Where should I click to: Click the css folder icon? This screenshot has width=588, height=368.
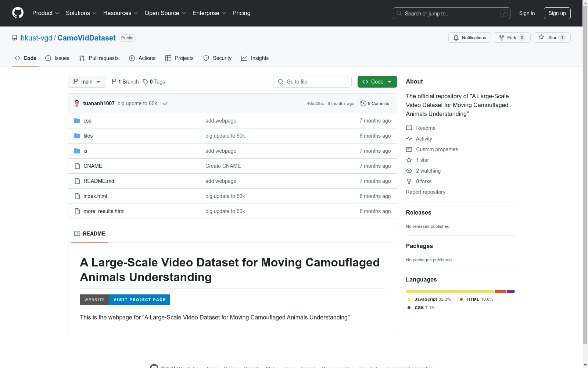tap(77, 121)
